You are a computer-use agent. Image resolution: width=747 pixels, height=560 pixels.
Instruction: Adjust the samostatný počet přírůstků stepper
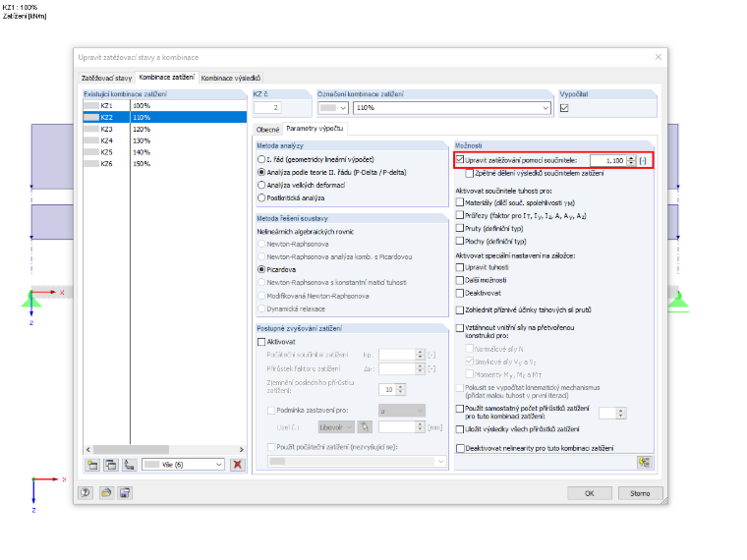click(x=621, y=413)
